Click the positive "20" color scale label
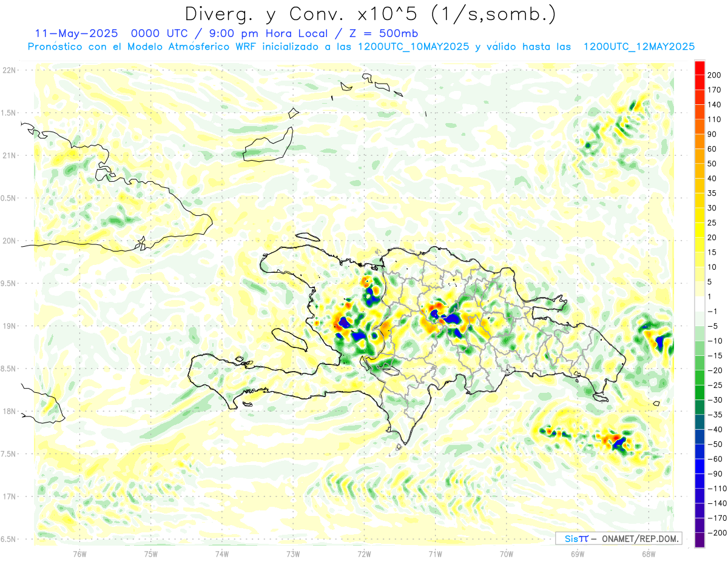Viewport: 728px width, 562px height. pyautogui.click(x=712, y=238)
